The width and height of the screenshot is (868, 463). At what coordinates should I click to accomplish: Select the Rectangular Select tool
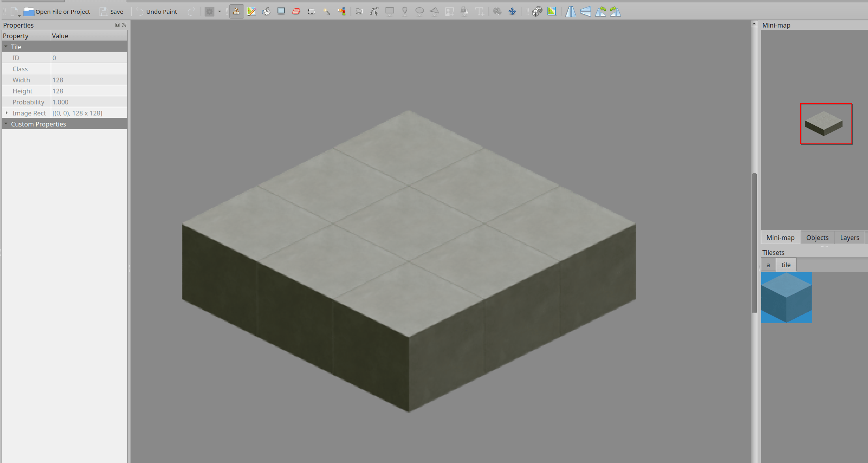click(x=311, y=11)
